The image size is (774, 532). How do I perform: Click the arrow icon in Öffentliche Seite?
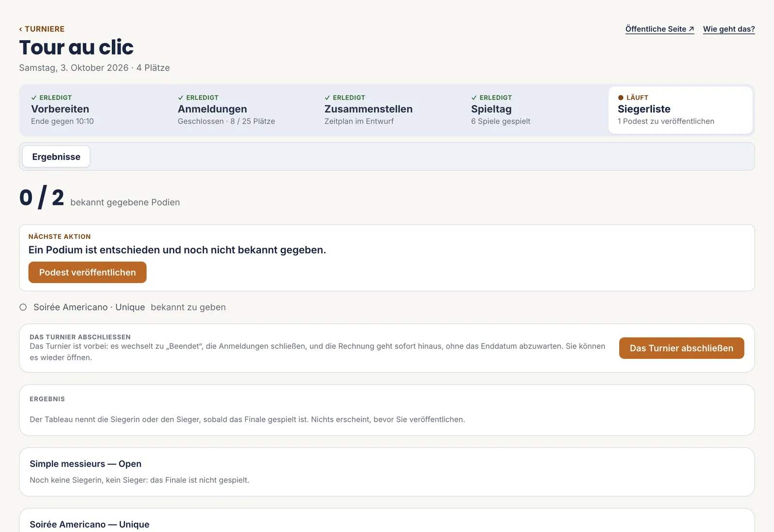[x=691, y=29]
